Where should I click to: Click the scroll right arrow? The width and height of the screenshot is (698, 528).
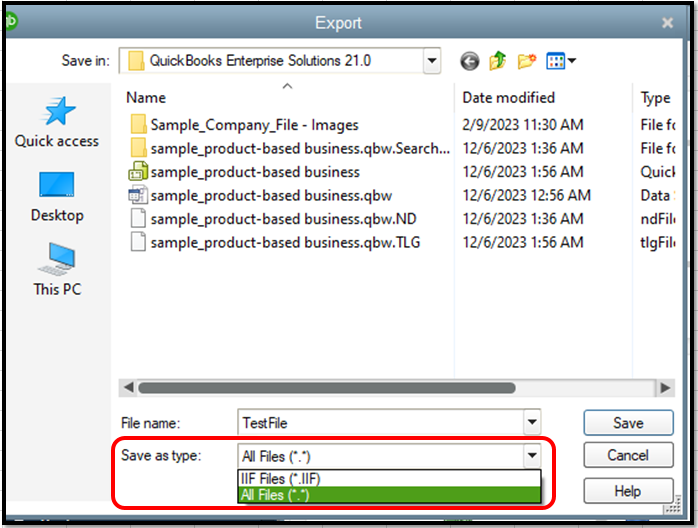665,388
